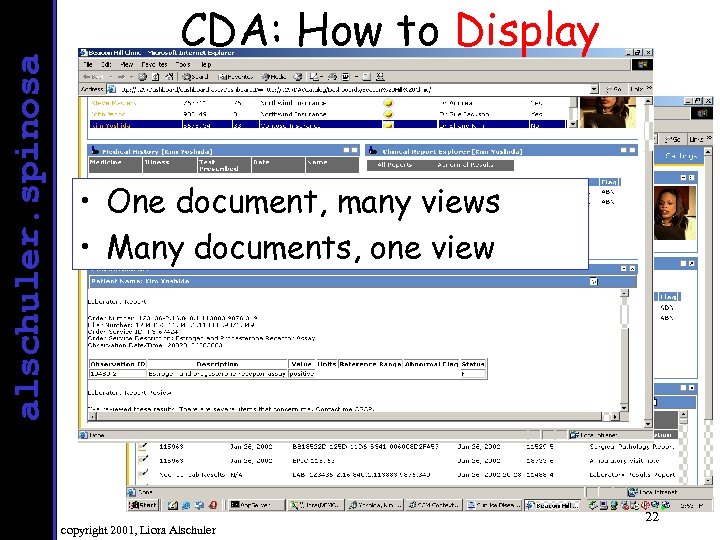
Task: Click the document icon beside the Laboratory Results Report row
Action: tap(143, 473)
